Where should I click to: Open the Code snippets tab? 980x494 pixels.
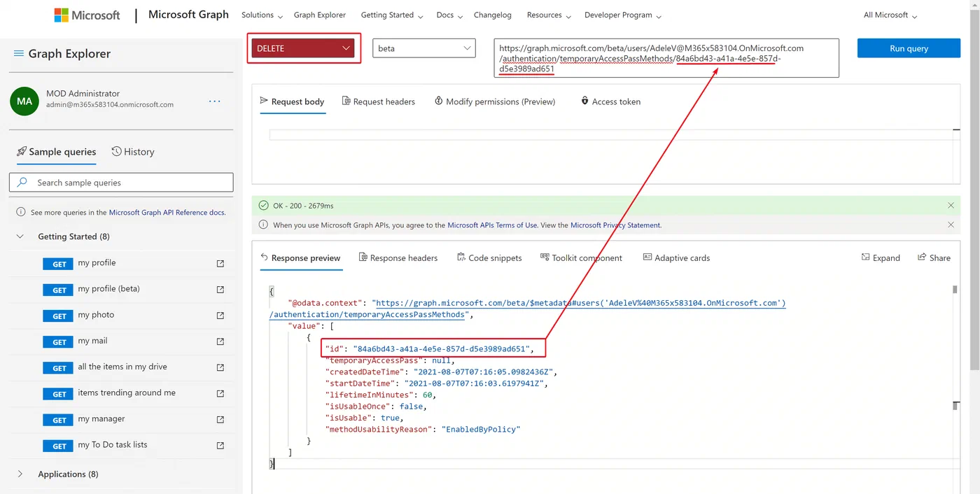(x=489, y=258)
